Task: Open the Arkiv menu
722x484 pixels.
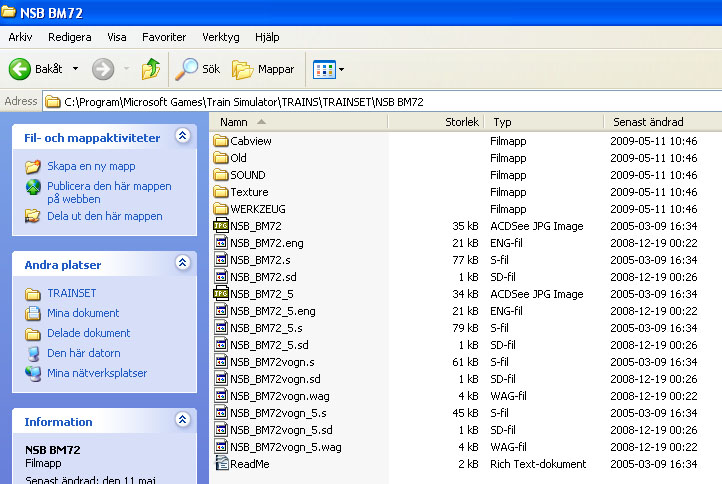Action: (20, 37)
